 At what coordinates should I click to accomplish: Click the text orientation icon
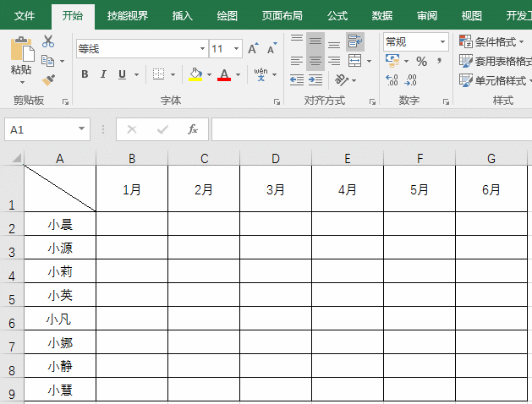(342, 80)
